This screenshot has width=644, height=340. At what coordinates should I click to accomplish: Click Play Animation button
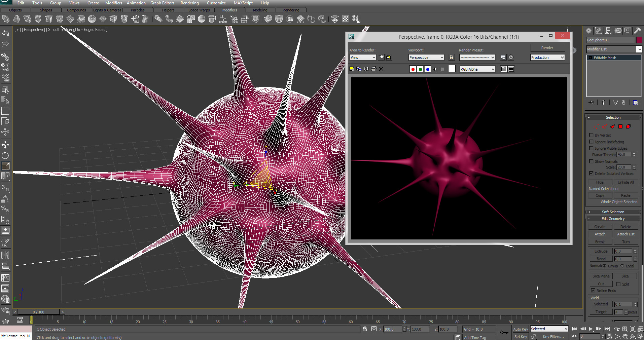[591, 329]
